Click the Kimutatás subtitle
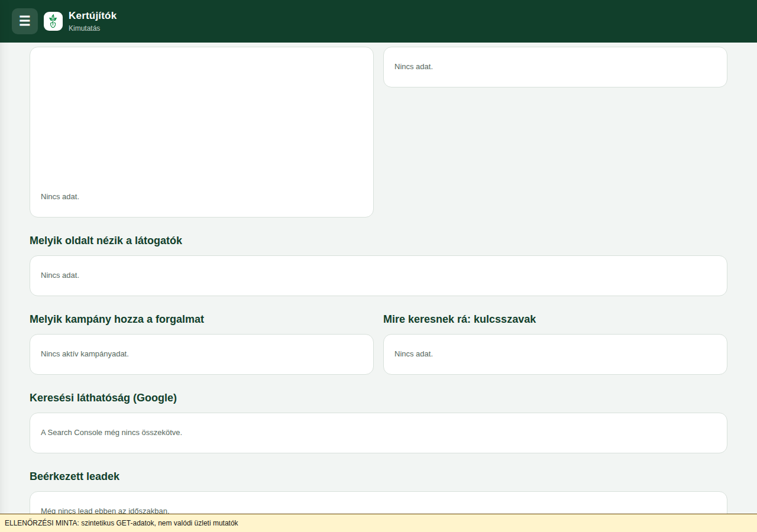757x532 pixels. tap(84, 28)
